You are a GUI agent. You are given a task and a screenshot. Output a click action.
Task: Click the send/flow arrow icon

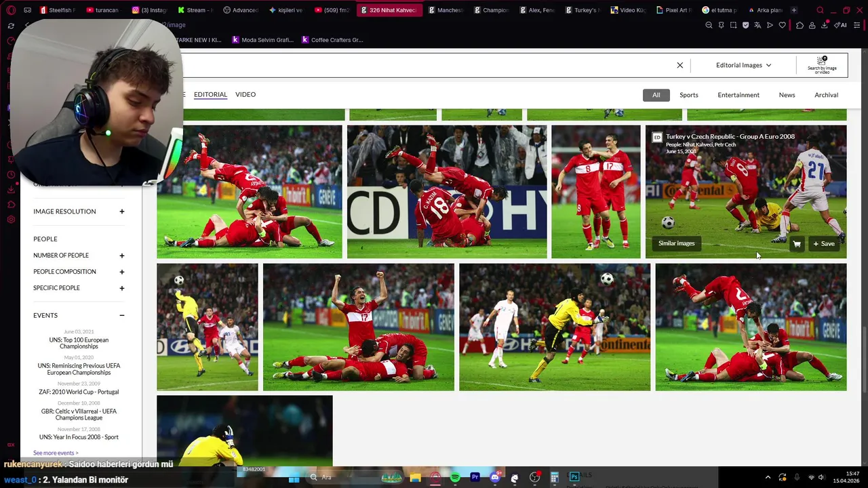pyautogui.click(x=770, y=25)
